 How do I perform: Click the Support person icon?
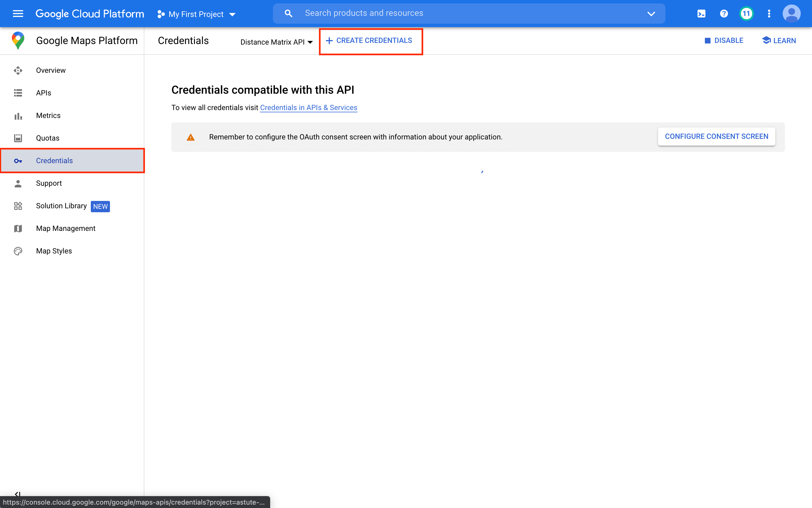pyautogui.click(x=18, y=183)
